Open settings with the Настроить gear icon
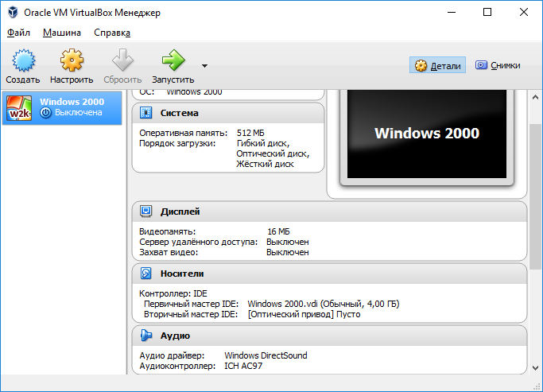 [x=72, y=60]
